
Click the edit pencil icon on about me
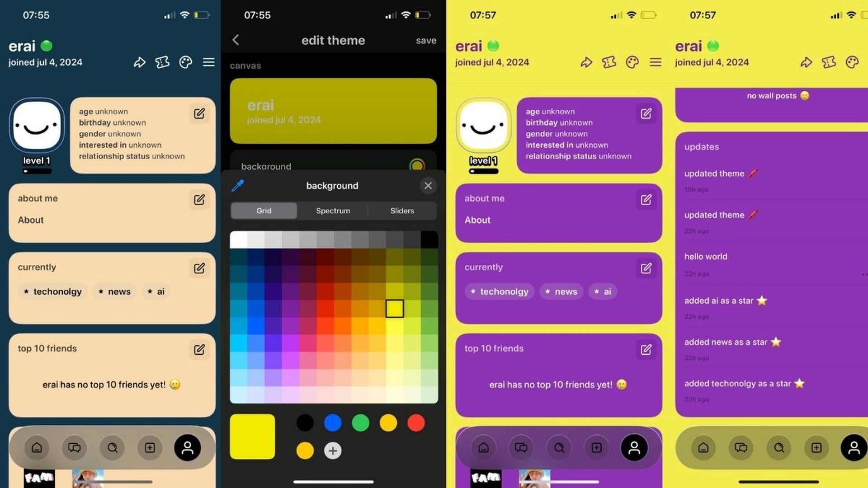coord(200,199)
